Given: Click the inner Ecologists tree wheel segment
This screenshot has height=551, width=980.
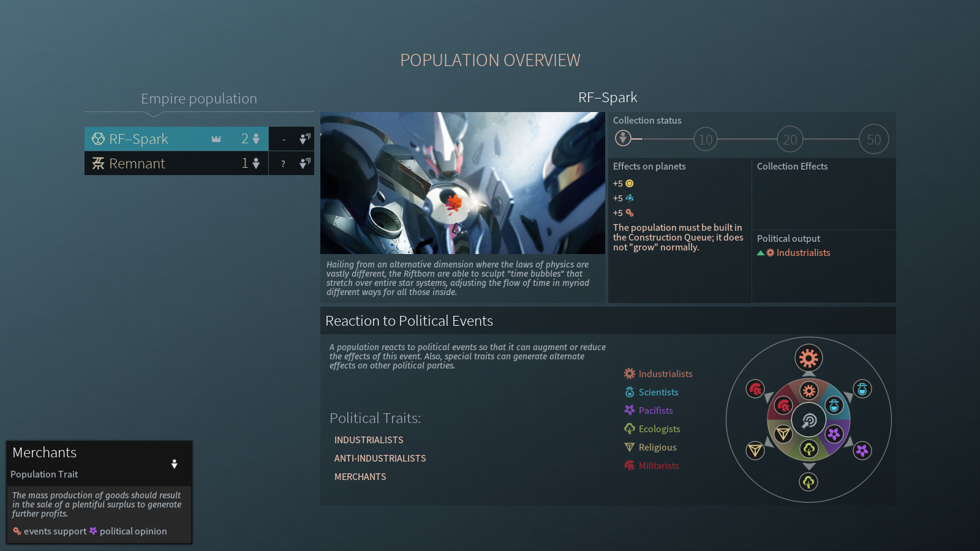Looking at the screenshot, I should click(809, 449).
